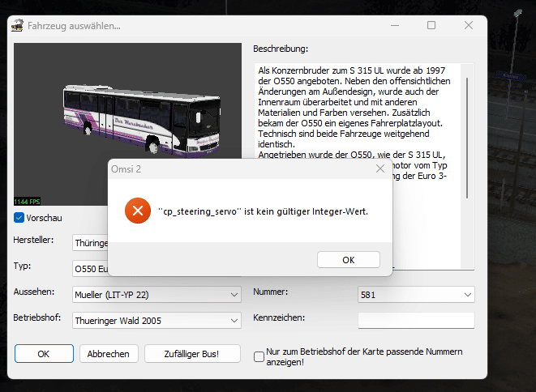Minimize the Fahrzeug auswählen window

[x=393, y=26]
